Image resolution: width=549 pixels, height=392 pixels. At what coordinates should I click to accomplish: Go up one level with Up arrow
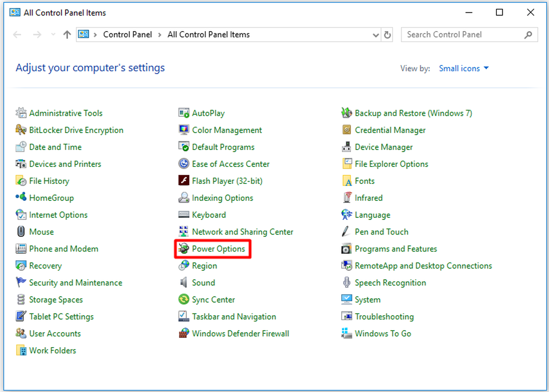[x=67, y=35]
